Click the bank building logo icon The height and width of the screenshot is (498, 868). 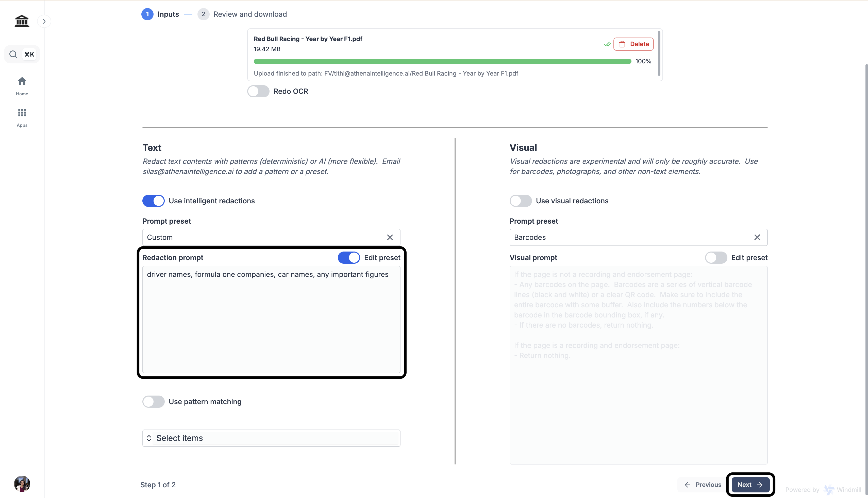pos(22,21)
